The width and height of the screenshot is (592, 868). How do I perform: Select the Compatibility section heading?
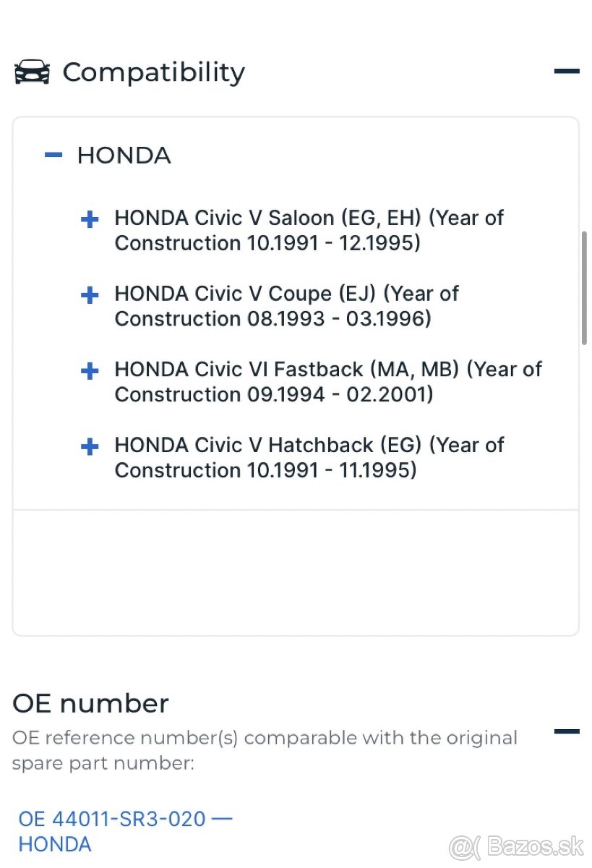click(153, 72)
